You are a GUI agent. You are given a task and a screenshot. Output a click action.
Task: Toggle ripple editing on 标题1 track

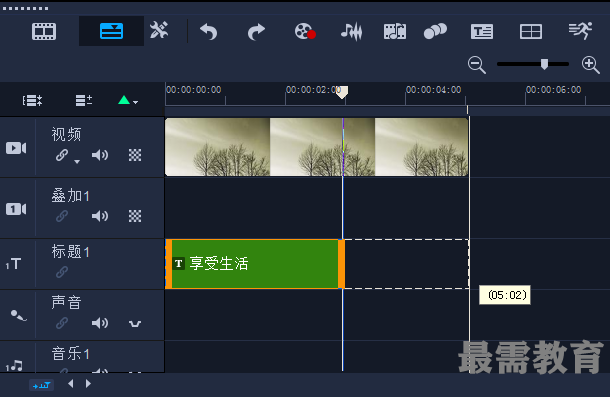click(x=62, y=272)
